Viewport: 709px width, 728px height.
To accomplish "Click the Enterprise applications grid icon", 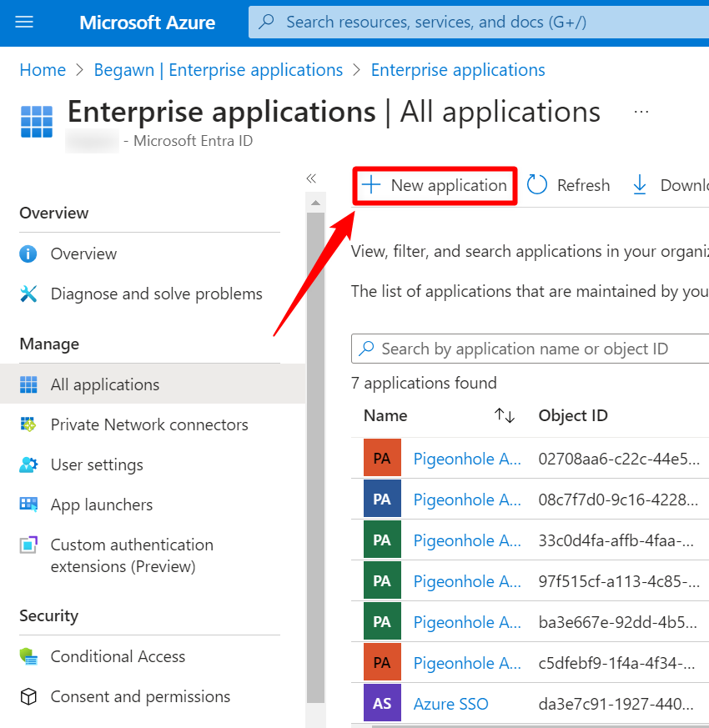I will (37, 122).
